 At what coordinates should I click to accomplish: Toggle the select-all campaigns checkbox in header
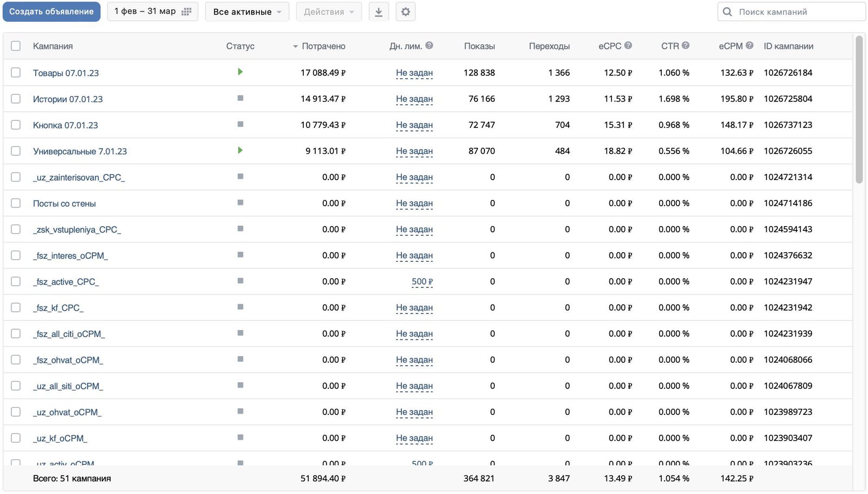pos(16,46)
